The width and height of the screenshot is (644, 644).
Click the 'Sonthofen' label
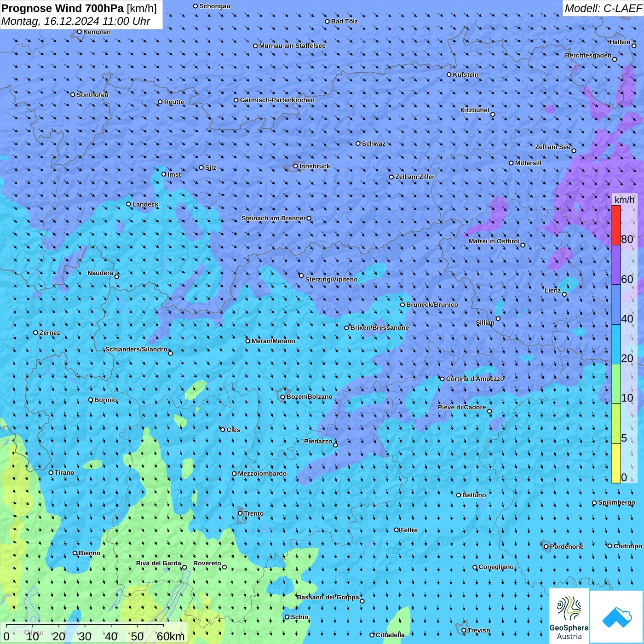click(x=93, y=95)
